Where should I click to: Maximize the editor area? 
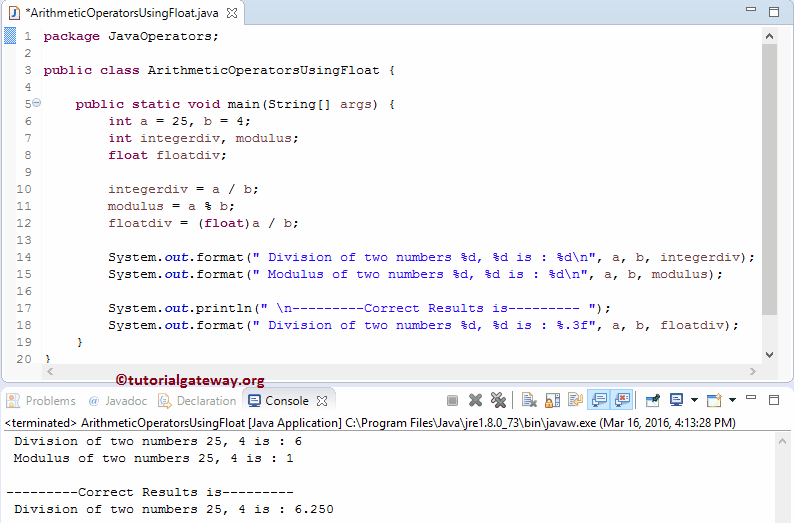point(774,12)
